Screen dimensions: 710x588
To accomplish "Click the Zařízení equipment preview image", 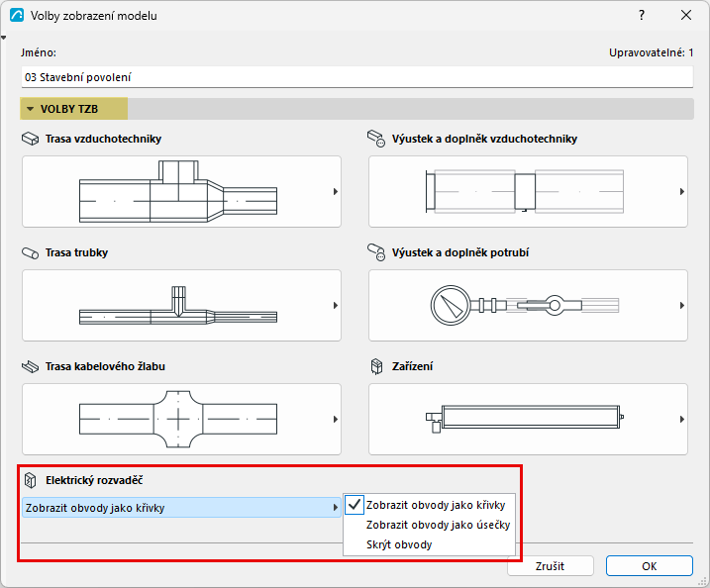I will coord(525,419).
